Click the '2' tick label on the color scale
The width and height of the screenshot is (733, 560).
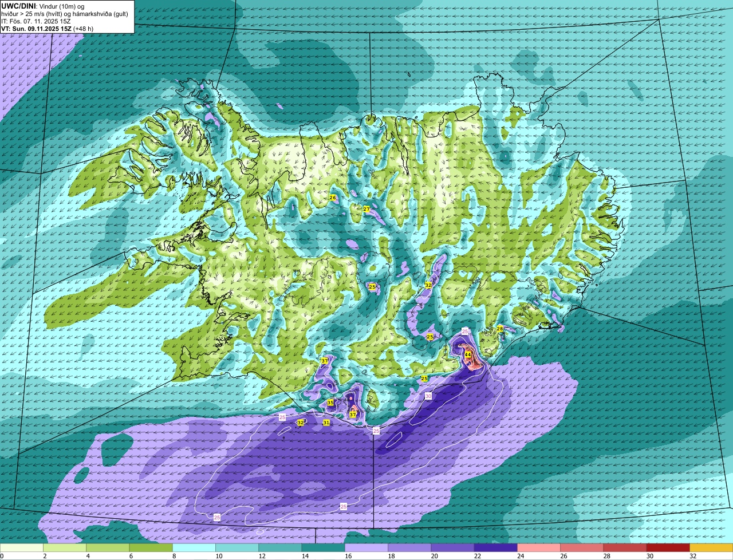(44, 556)
